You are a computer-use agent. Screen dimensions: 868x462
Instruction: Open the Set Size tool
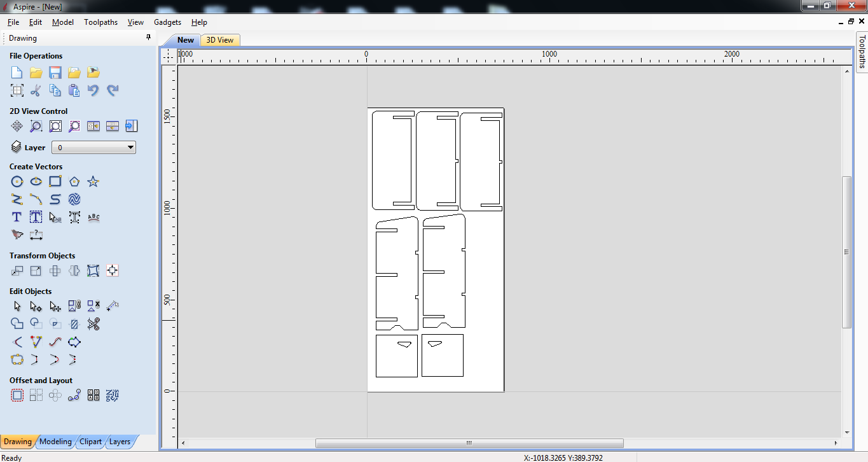[x=36, y=270]
